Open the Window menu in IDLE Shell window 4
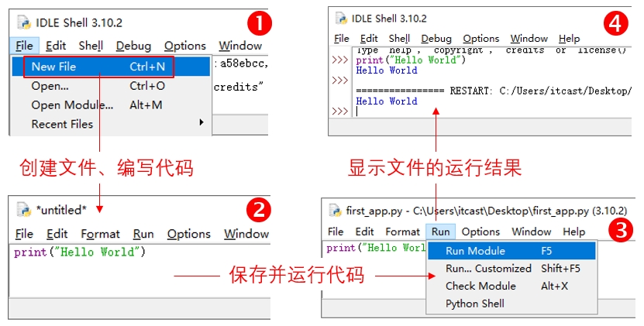The height and width of the screenshot is (326, 644). [529, 38]
